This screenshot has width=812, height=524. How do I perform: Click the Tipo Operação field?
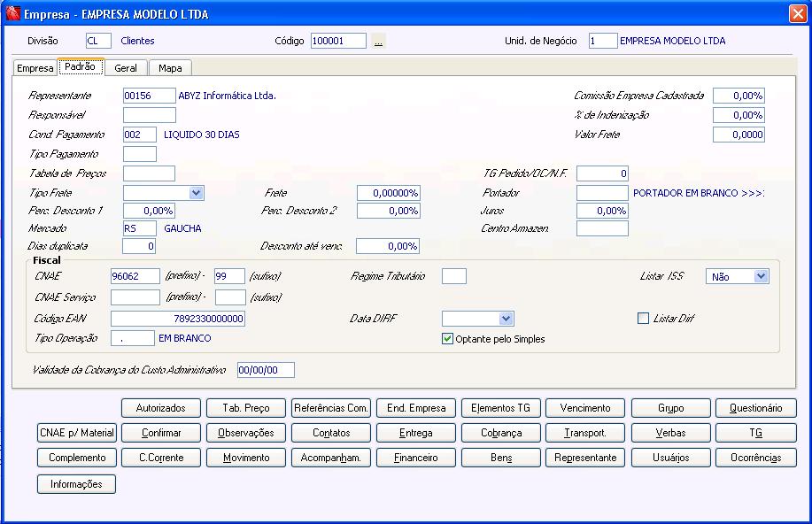click(x=133, y=338)
